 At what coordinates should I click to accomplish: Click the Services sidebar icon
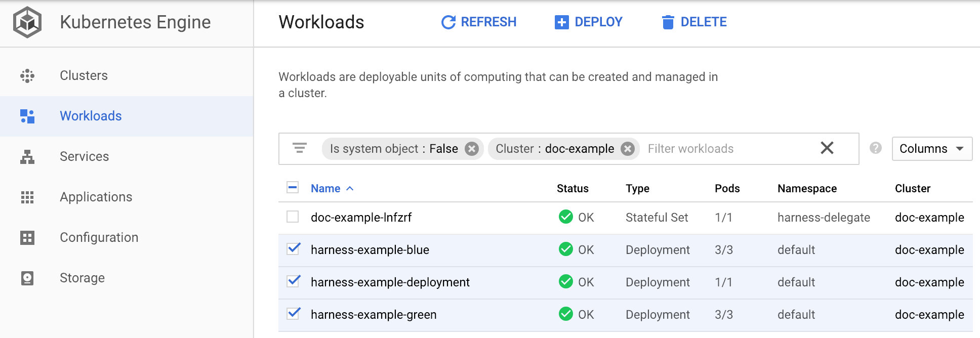[x=27, y=157]
